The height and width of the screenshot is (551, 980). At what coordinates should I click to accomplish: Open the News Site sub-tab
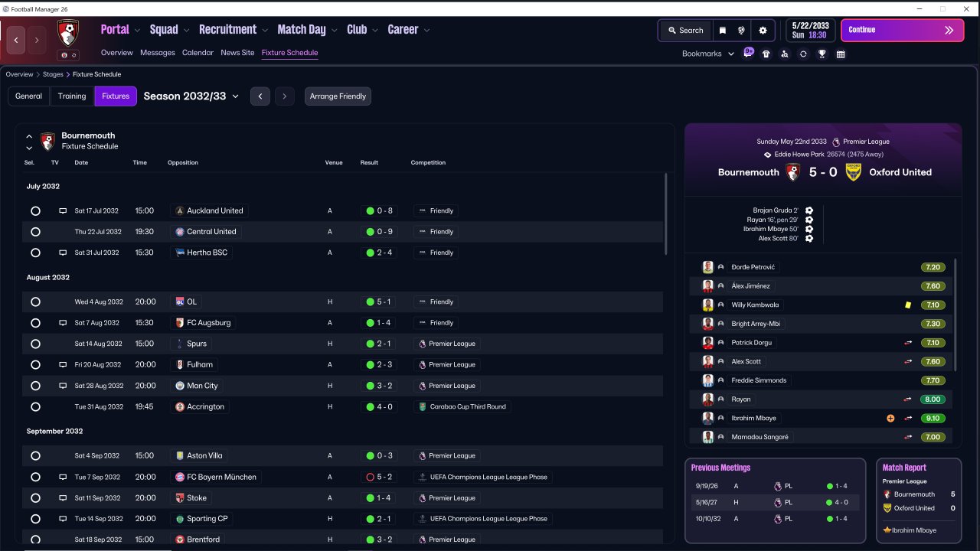(237, 53)
